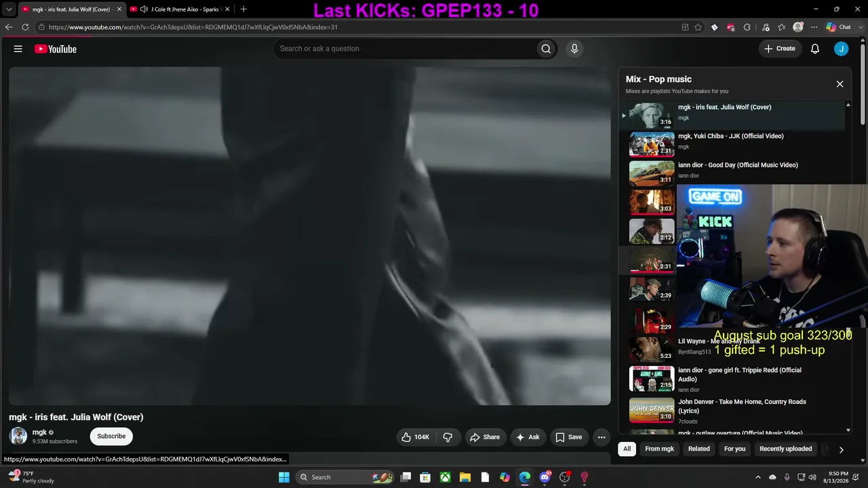Click the magnifier search button on YouTube
868x488 pixels.
click(546, 49)
